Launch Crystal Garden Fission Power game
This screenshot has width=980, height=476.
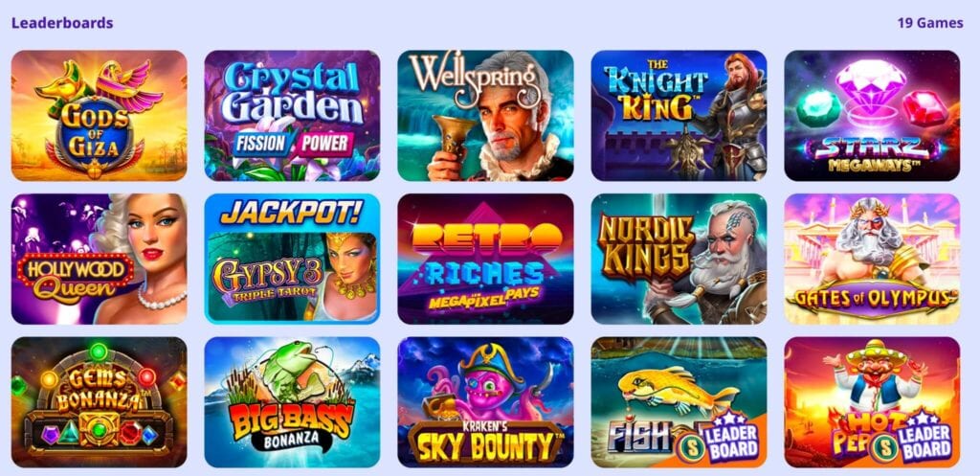(x=292, y=116)
